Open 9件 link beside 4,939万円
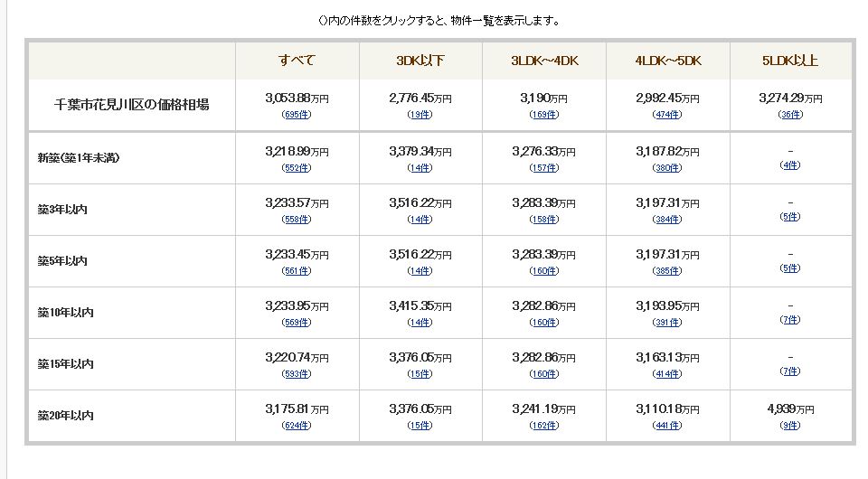 tap(790, 425)
